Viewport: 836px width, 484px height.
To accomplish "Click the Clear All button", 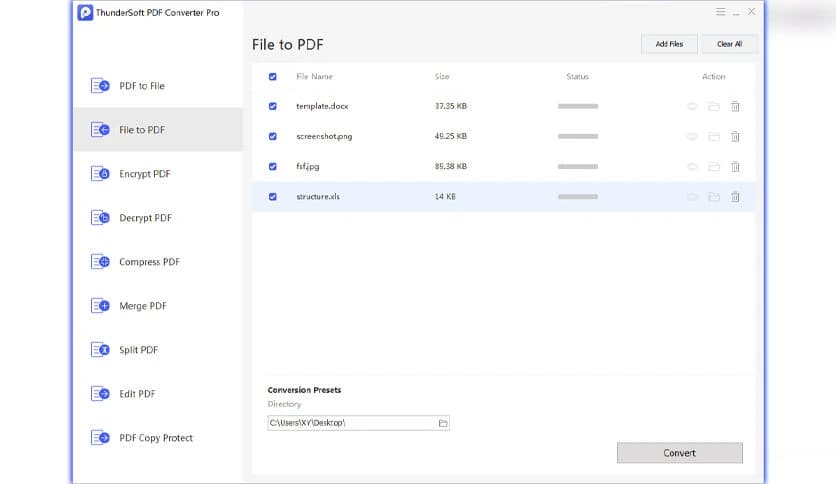I will point(729,44).
